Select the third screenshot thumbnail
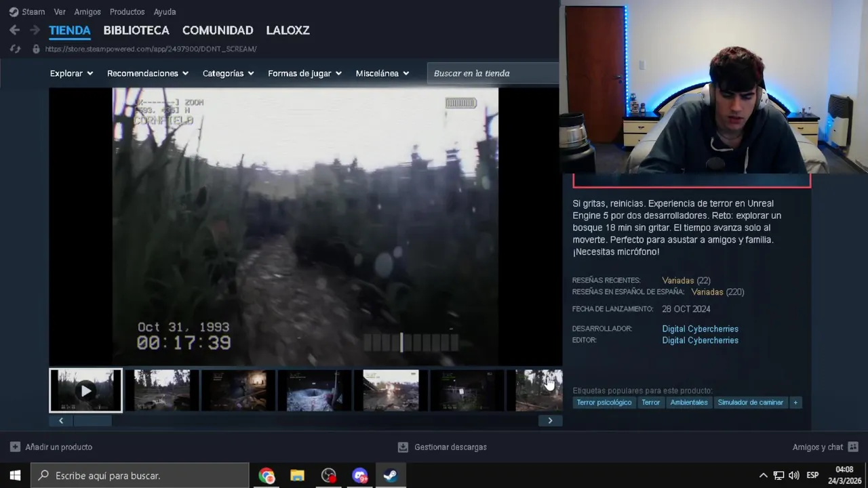The height and width of the screenshot is (488, 868). pyautogui.click(x=238, y=390)
